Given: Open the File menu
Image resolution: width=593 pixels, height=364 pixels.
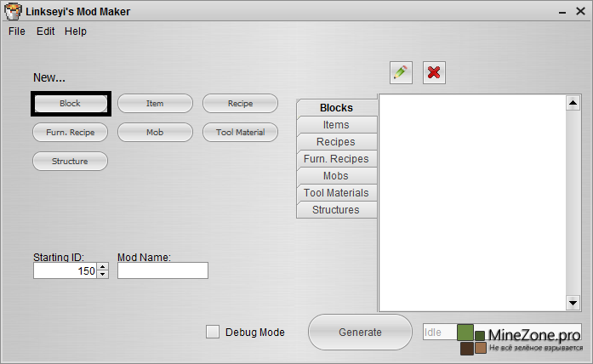Looking at the screenshot, I should (x=17, y=31).
